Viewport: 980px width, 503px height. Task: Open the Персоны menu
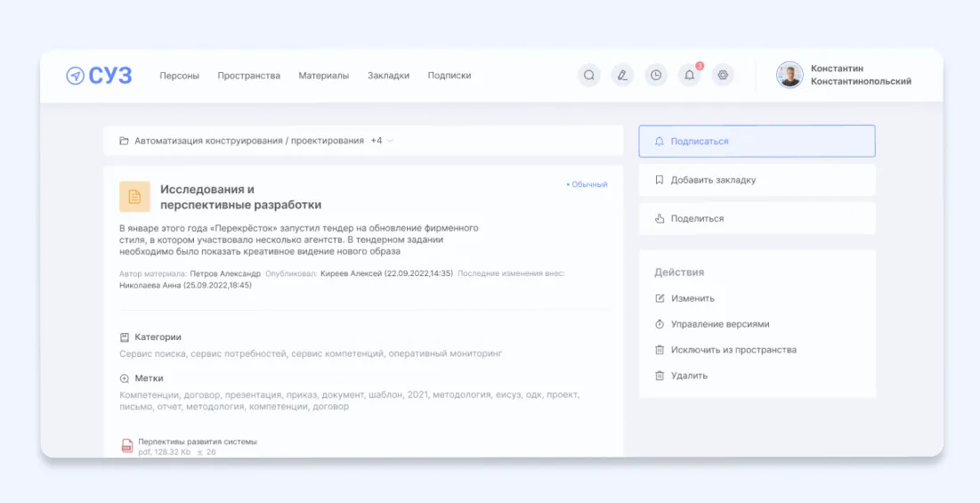pos(180,76)
